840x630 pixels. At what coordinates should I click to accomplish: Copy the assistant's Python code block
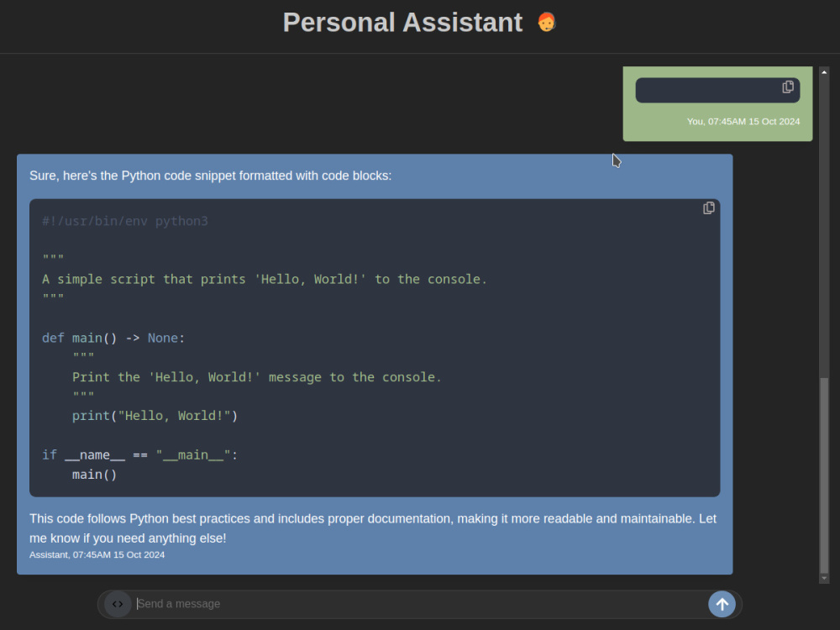pyautogui.click(x=708, y=207)
